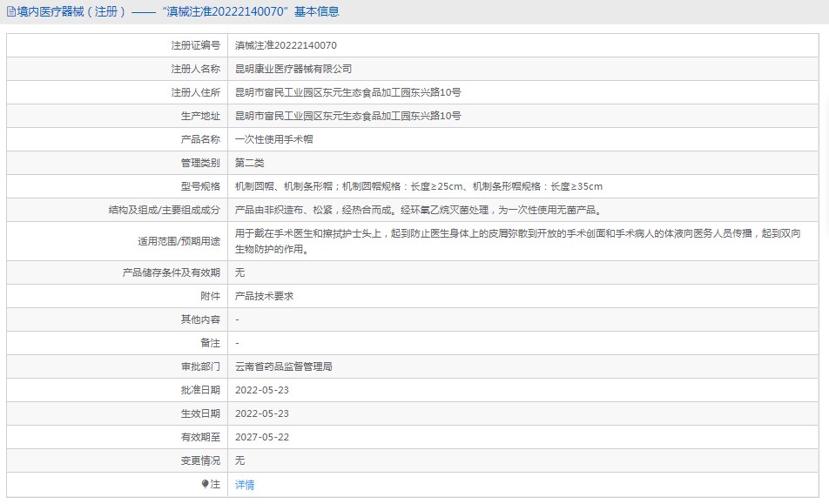Click the 产品储存条件及有效期 label
829x504 pixels.
pos(172,272)
